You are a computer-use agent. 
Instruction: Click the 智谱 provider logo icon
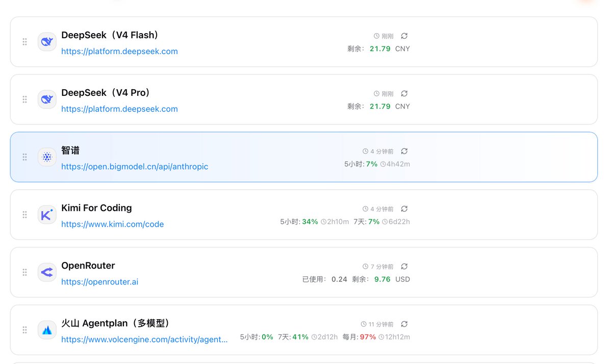click(x=47, y=157)
